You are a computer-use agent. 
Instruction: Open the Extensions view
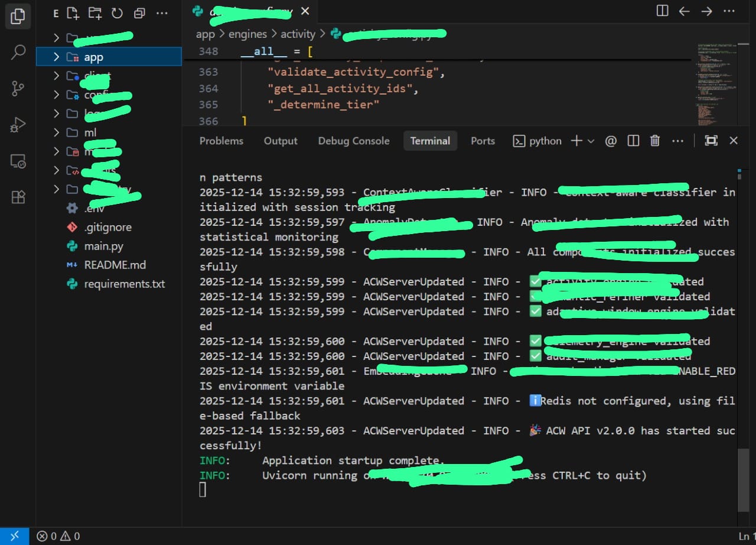click(18, 197)
